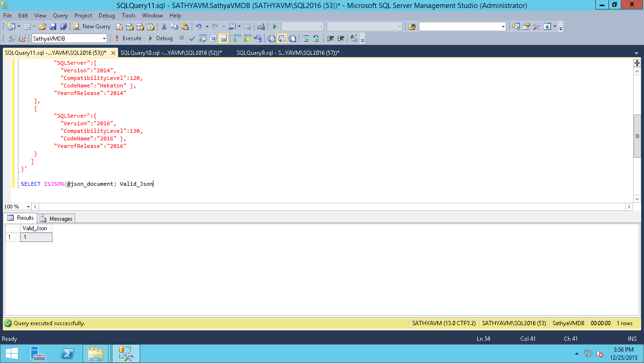Screen dimensions: 644x363
Task: Select the Valid_Json result cell
Action: tap(36, 237)
